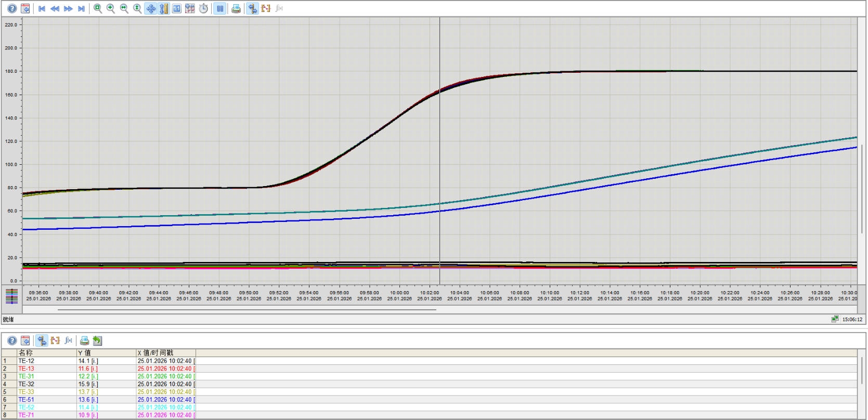This screenshot has height=420, width=868.
Task: Toggle the ruler button in trend toolbar
Action: (x=252, y=8)
